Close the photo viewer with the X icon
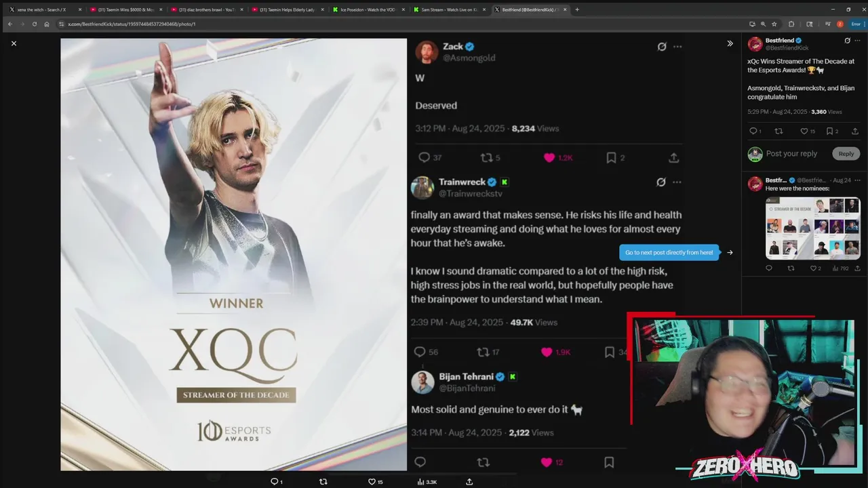The height and width of the screenshot is (488, 868). pyautogui.click(x=14, y=43)
